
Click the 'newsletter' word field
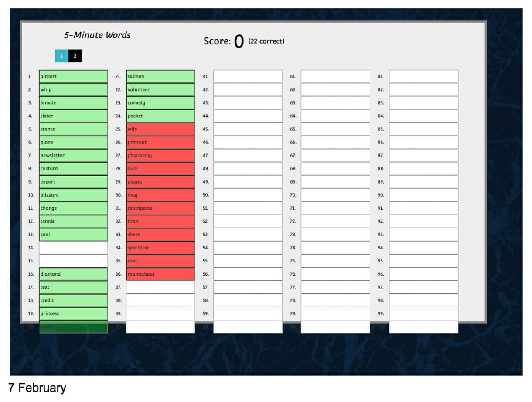(x=73, y=155)
